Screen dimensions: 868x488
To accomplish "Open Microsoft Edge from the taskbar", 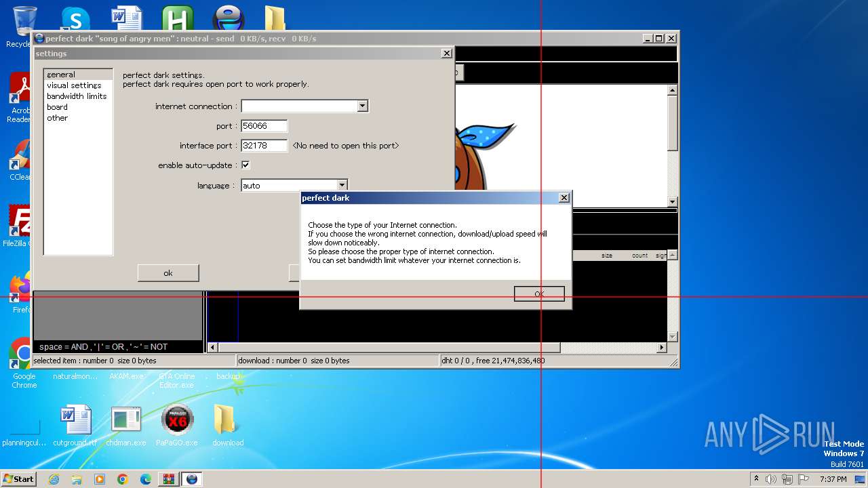I will pos(146,479).
